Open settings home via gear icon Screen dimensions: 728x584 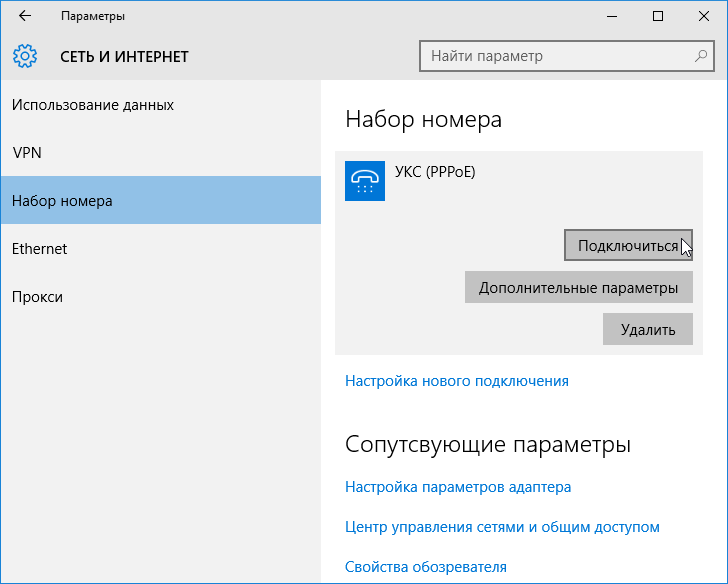[25, 56]
